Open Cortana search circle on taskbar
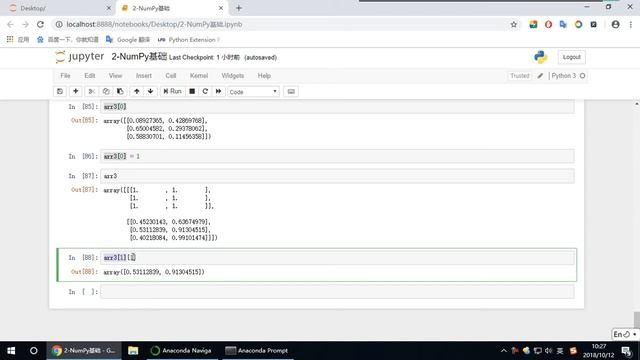The width and height of the screenshot is (640, 360). 33,351
